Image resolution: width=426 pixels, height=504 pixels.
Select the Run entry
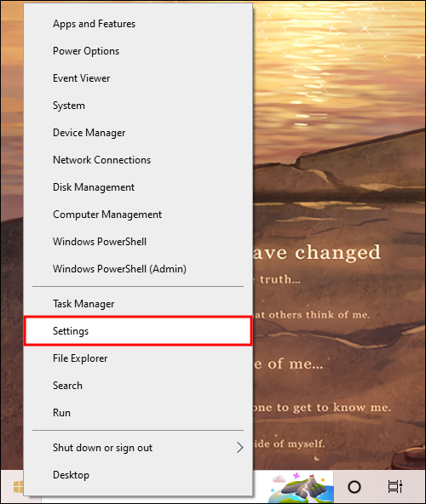[x=138, y=412]
